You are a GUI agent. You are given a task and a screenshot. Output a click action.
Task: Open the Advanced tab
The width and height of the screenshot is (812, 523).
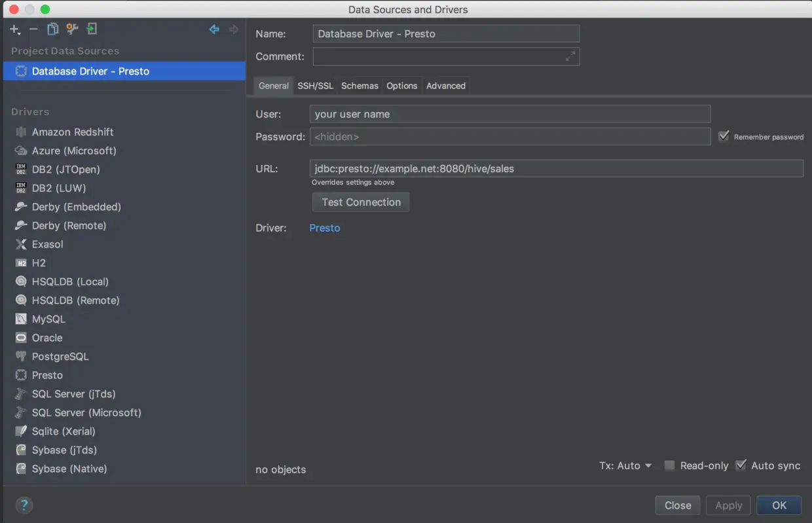point(446,86)
